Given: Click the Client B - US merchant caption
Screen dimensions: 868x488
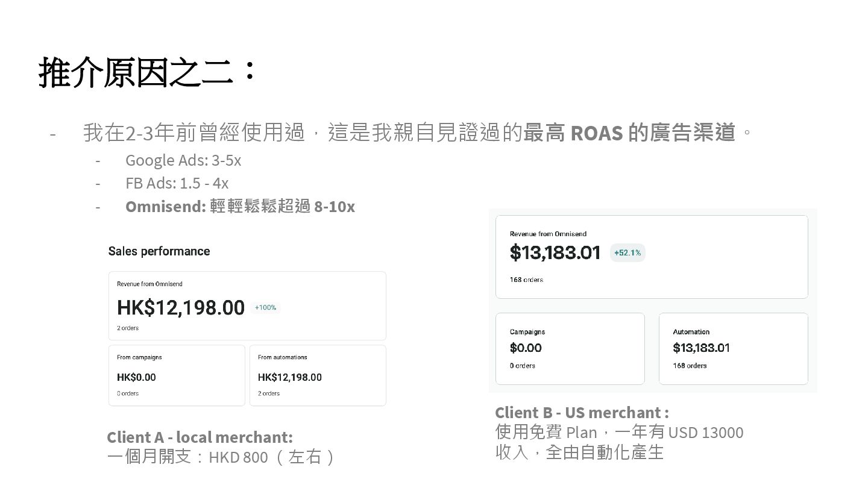Looking at the screenshot, I should click(x=582, y=413).
